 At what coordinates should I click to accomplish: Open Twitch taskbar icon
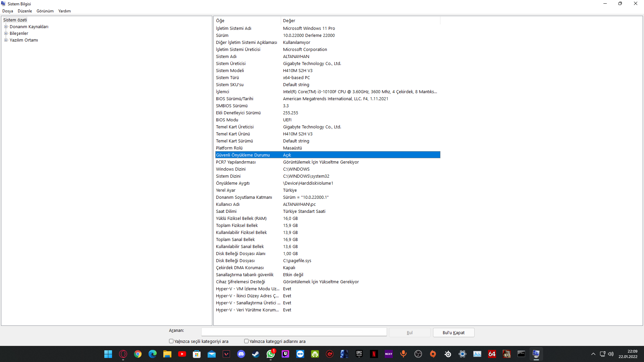285,354
